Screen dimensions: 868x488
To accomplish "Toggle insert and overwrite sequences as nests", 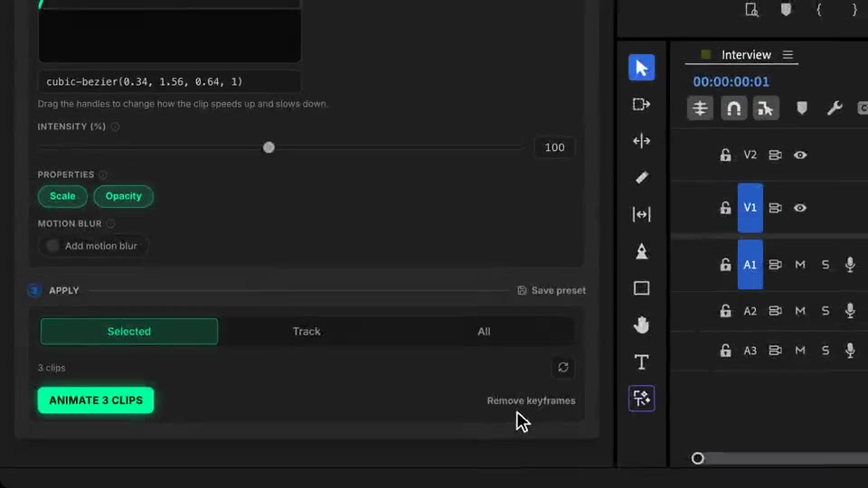I will click(700, 108).
